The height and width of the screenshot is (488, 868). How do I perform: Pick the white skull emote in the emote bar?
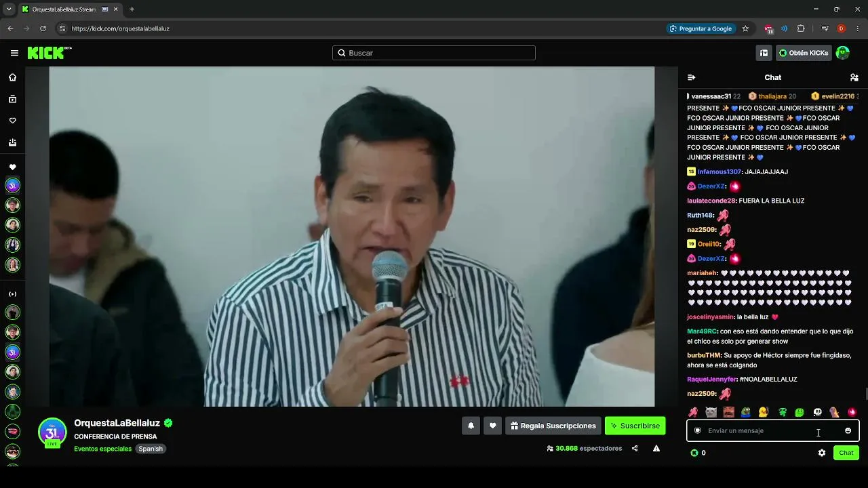pyautogui.click(x=817, y=412)
